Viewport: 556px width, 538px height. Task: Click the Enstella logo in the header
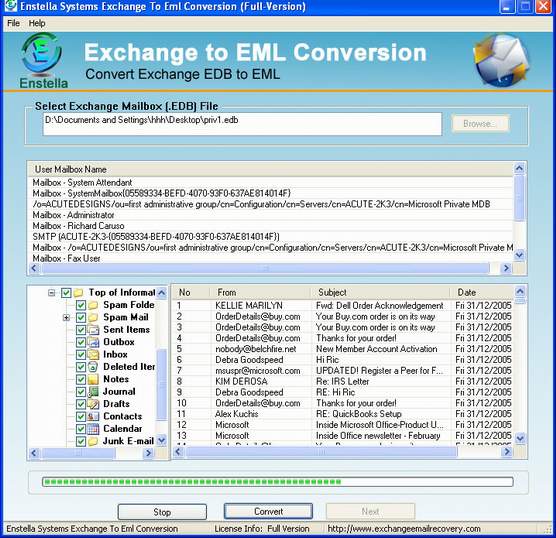click(43, 60)
